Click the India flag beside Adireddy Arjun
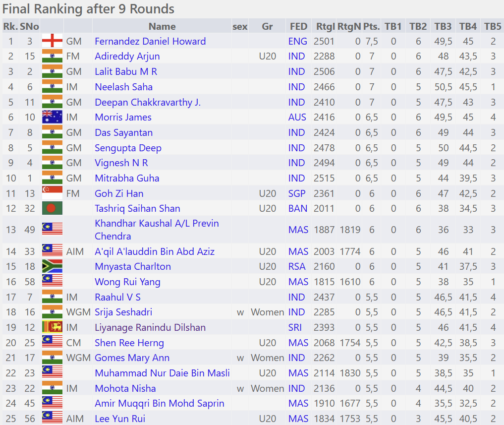 (x=52, y=57)
